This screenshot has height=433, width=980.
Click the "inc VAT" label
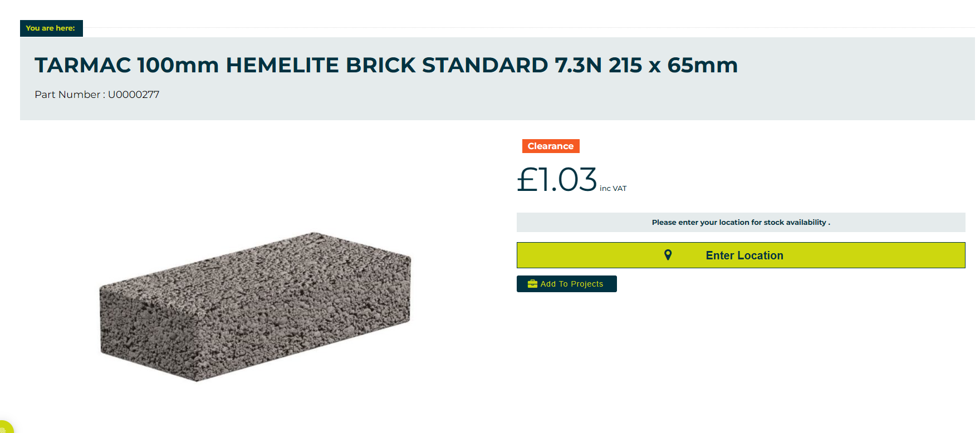(x=613, y=189)
